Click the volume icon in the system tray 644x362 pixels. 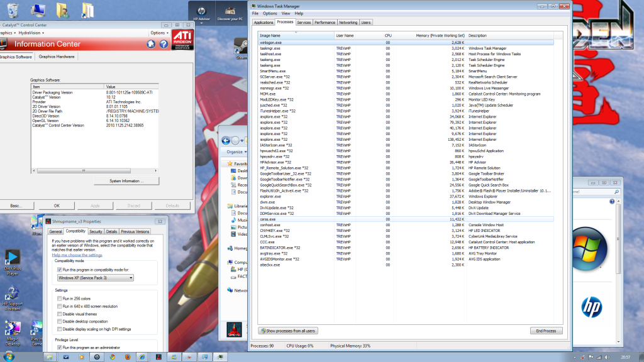click(607, 357)
